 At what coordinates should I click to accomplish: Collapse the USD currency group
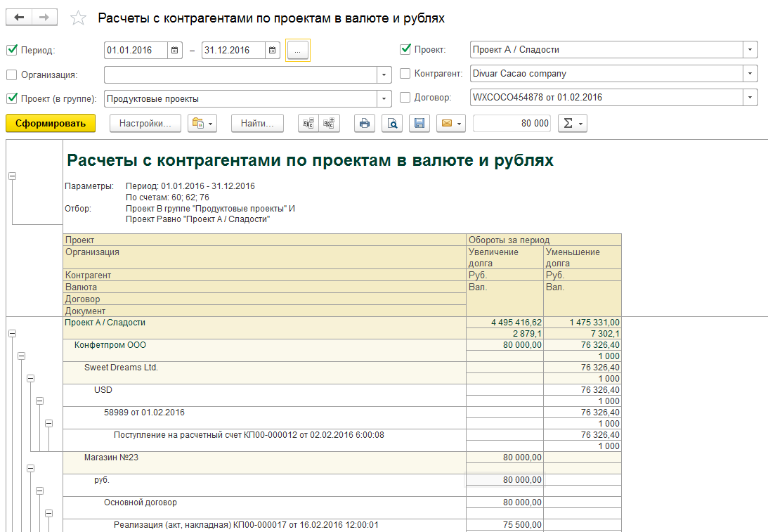pos(39,401)
